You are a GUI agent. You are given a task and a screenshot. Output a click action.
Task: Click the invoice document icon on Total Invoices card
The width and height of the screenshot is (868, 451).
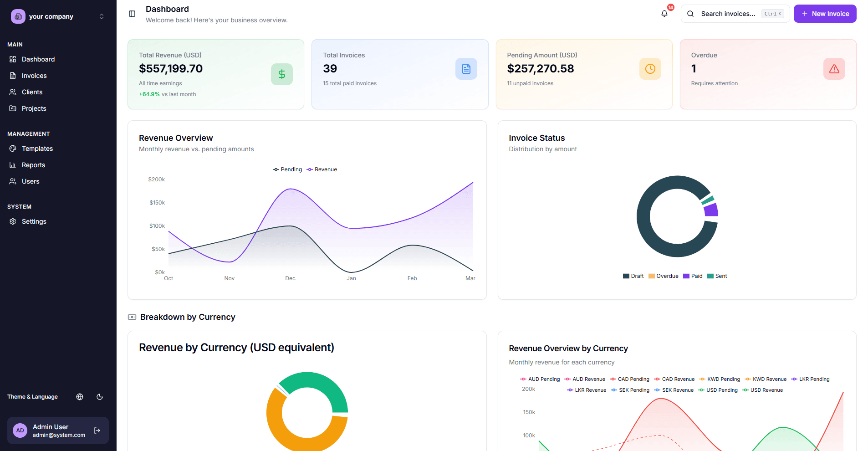[466, 69]
